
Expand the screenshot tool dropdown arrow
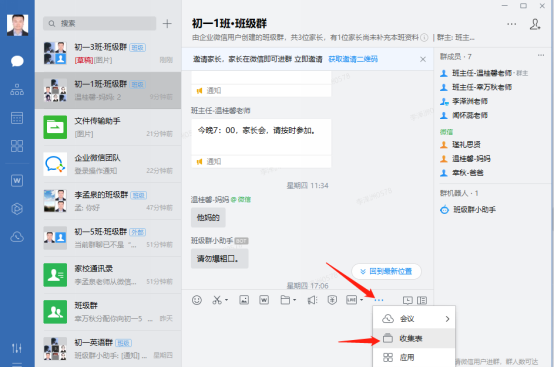(226, 300)
